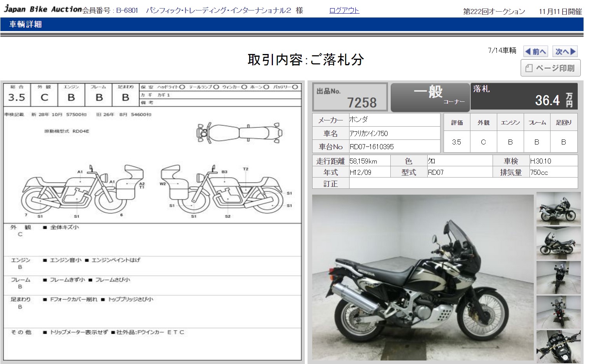Click the ヘッドライト circle on inspection sheet

[x=182, y=87]
